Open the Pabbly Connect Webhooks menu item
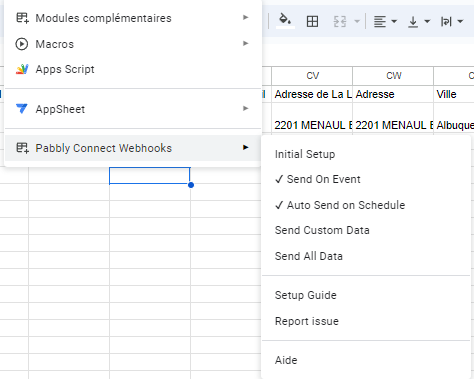Screen dimensions: 474x379 (x=133, y=148)
